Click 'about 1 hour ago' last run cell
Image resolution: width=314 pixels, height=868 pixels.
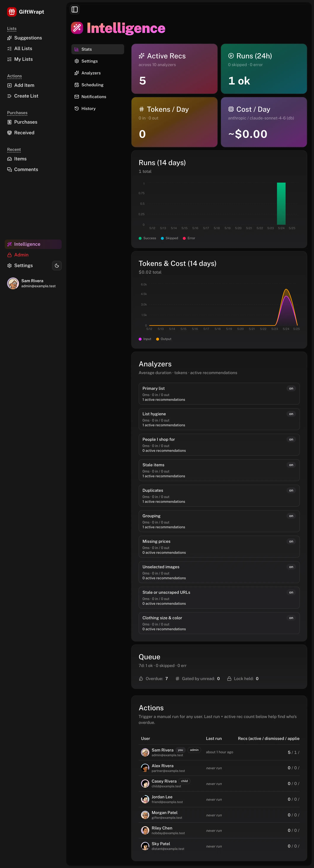tap(220, 752)
